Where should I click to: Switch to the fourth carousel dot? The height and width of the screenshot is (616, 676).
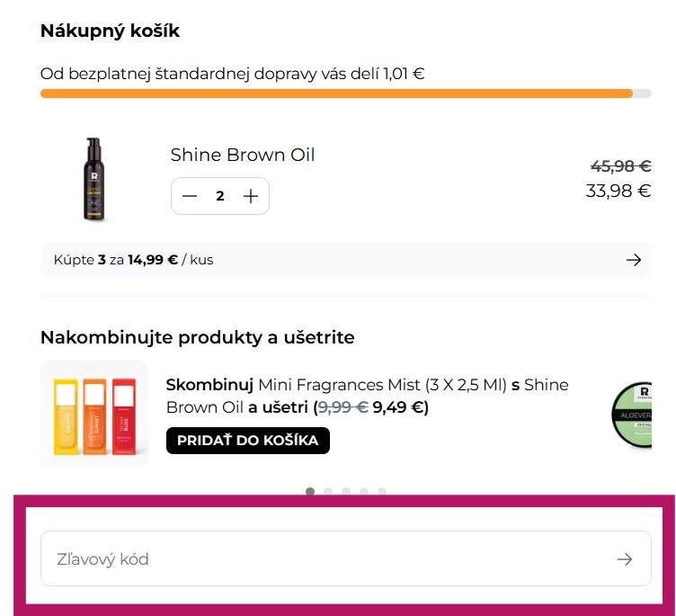pos(364,492)
